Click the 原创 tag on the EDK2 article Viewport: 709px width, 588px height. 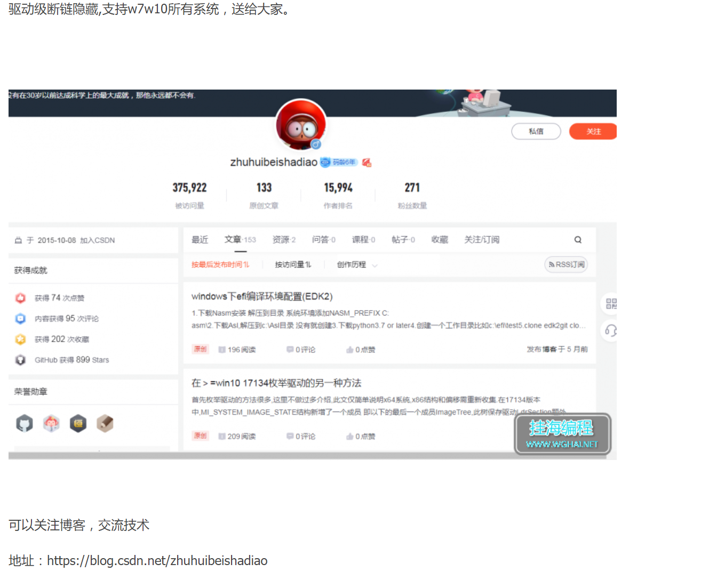200,349
